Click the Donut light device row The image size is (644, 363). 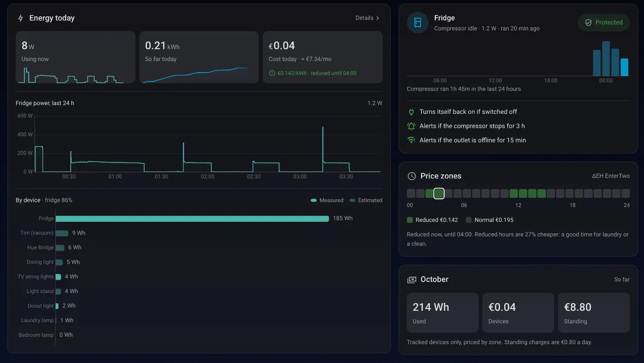point(198,306)
